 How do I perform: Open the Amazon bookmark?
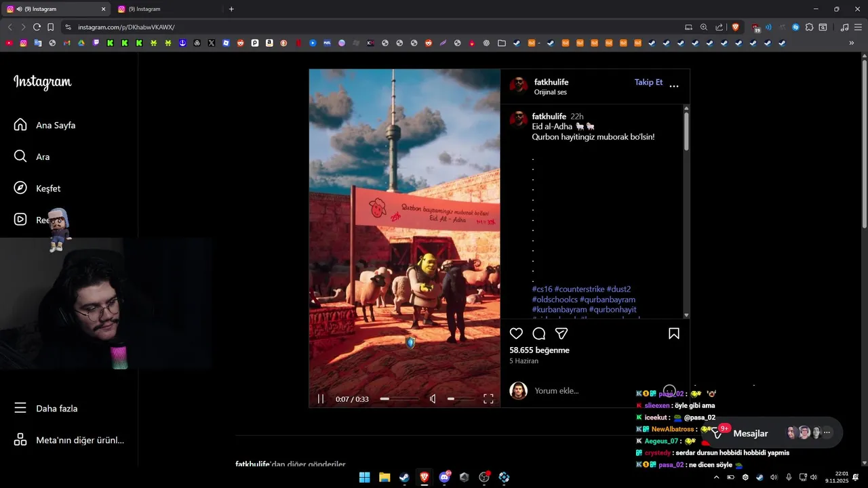(269, 43)
